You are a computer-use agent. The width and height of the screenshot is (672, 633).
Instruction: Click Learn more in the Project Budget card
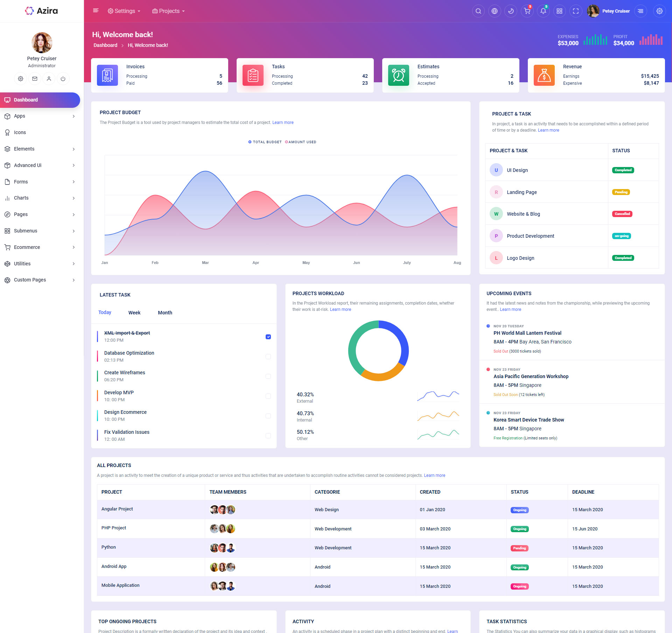click(283, 123)
